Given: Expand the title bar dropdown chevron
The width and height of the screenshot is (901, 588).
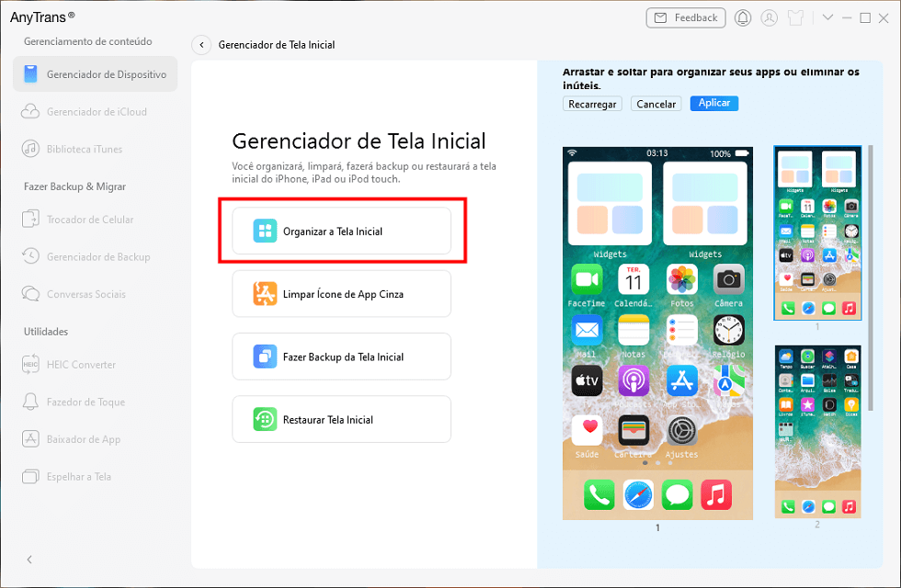Looking at the screenshot, I should pos(827,17).
